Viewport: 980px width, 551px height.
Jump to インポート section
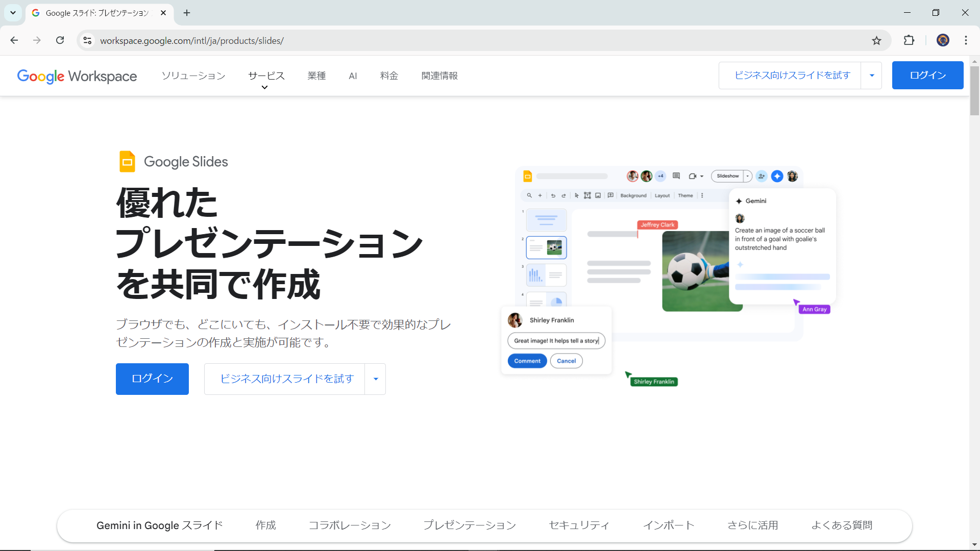[669, 525]
